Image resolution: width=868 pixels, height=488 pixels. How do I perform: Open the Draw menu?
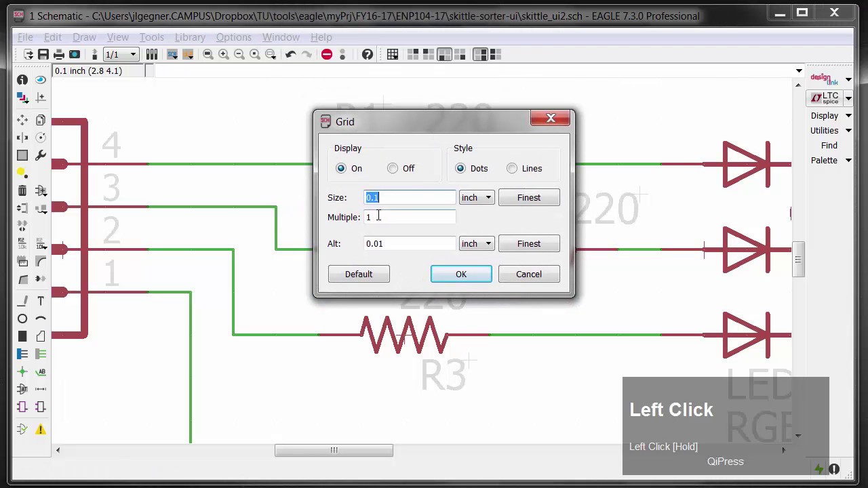click(x=84, y=37)
